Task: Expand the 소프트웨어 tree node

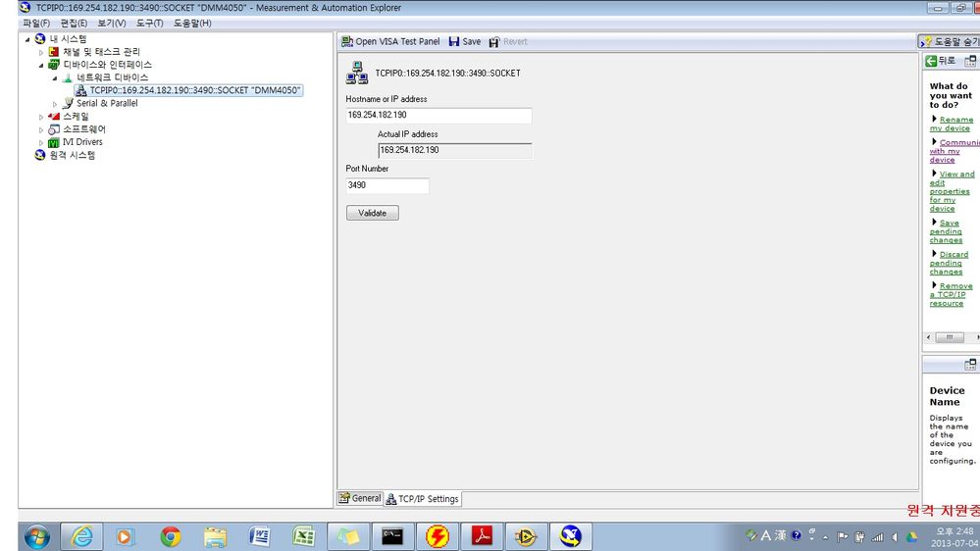Action: coord(41,130)
